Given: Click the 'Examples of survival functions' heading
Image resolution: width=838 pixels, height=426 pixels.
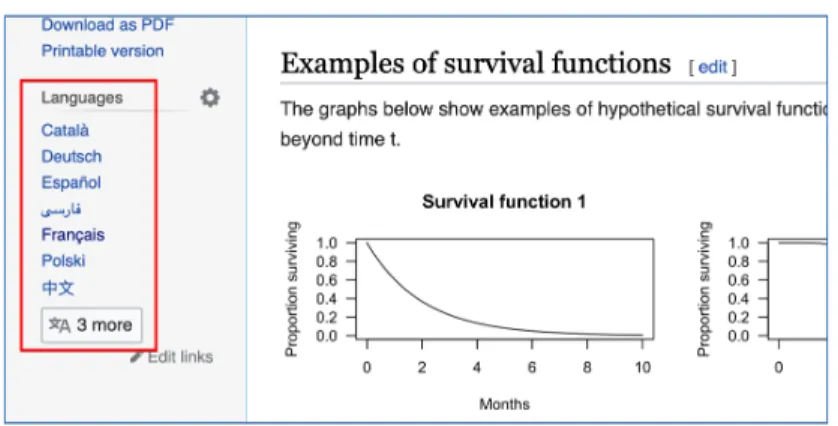Looking at the screenshot, I should tap(475, 64).
